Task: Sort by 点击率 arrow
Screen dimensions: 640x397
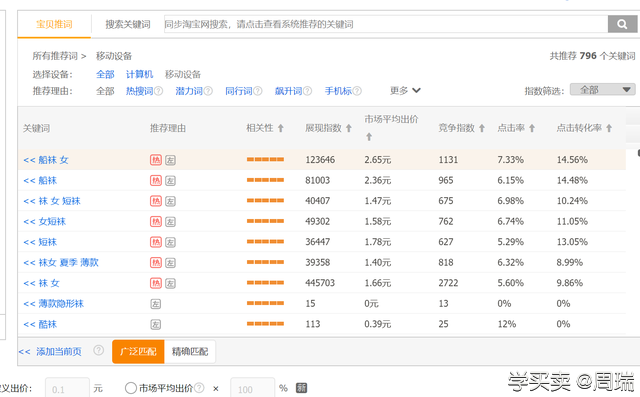Action: [x=532, y=128]
